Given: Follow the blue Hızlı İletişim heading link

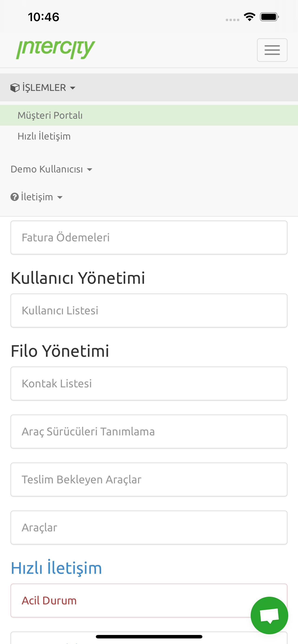Looking at the screenshot, I should (56, 568).
